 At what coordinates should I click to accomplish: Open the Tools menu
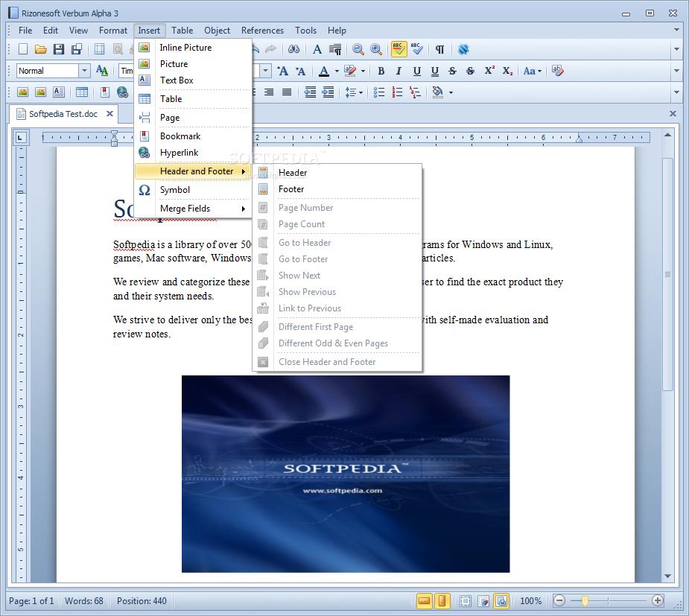click(305, 31)
